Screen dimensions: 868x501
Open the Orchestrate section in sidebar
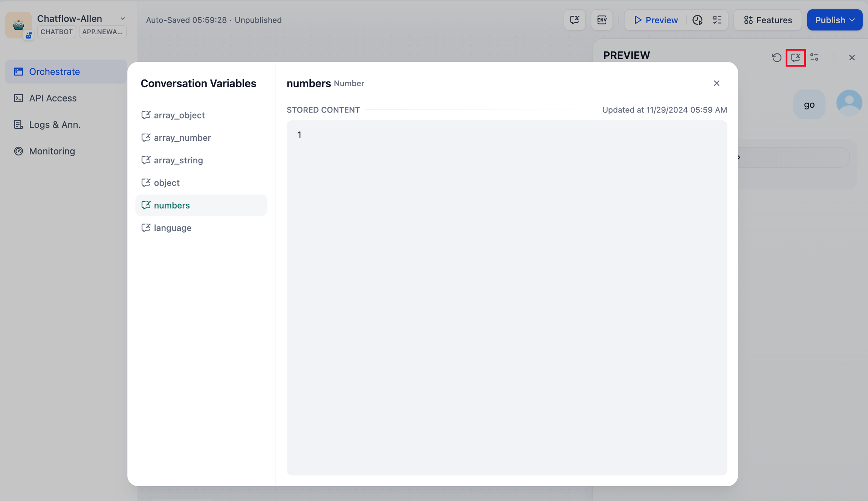coord(54,71)
